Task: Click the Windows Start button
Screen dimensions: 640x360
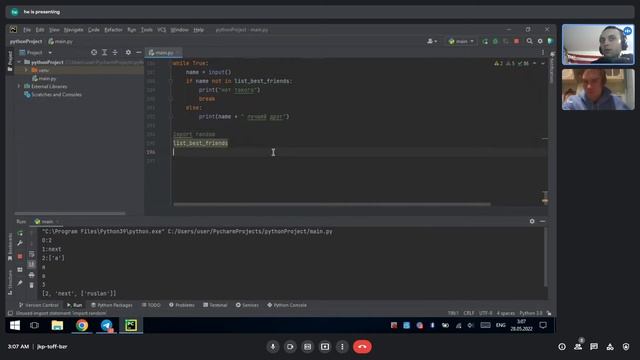Action: point(15,325)
